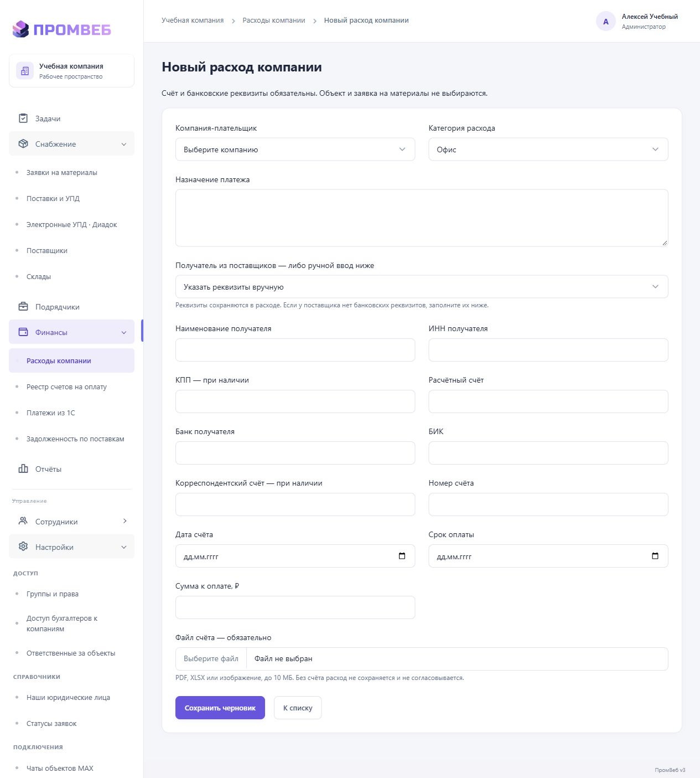Click the Файл не выбран text
Viewport: 700px width, 778px height.
pyautogui.click(x=283, y=659)
